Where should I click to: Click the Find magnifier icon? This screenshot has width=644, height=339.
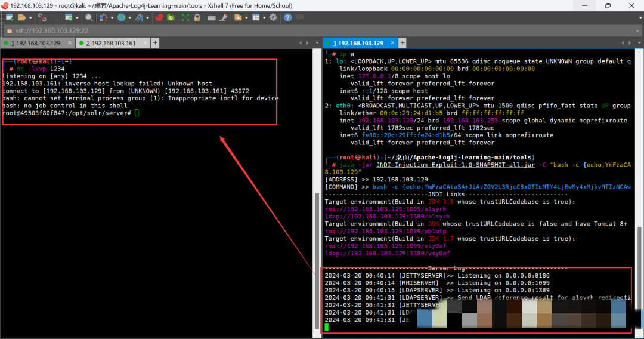(89, 18)
